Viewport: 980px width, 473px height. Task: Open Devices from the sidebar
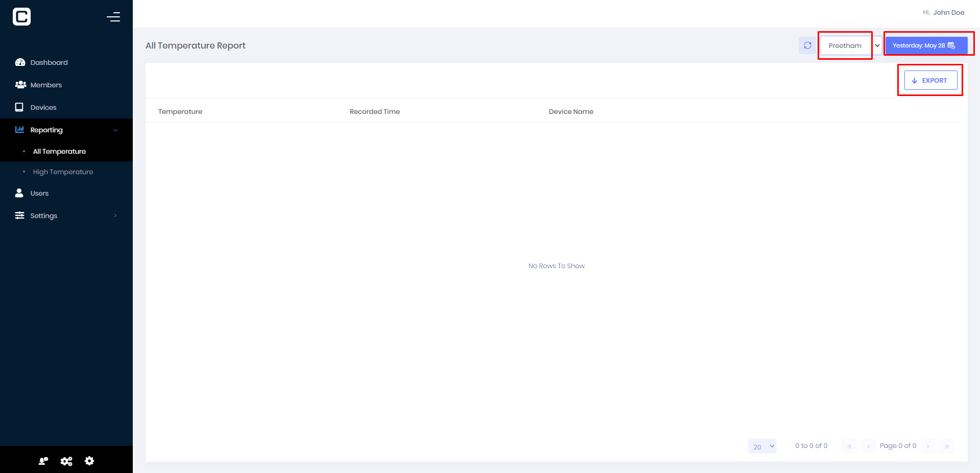19,107
